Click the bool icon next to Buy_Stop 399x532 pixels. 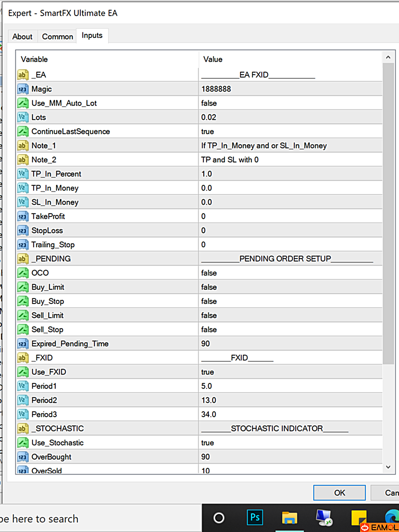23,301
